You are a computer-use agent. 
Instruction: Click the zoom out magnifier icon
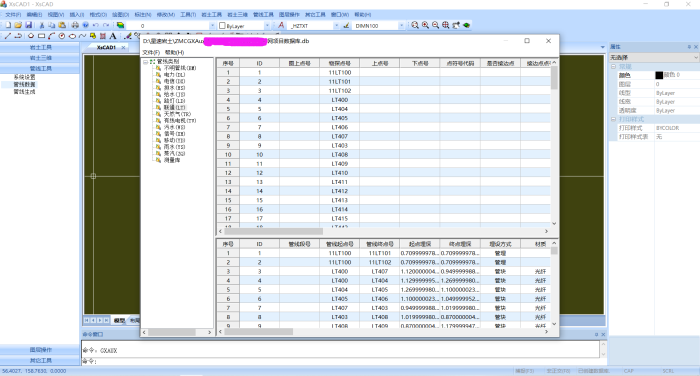coord(436,25)
